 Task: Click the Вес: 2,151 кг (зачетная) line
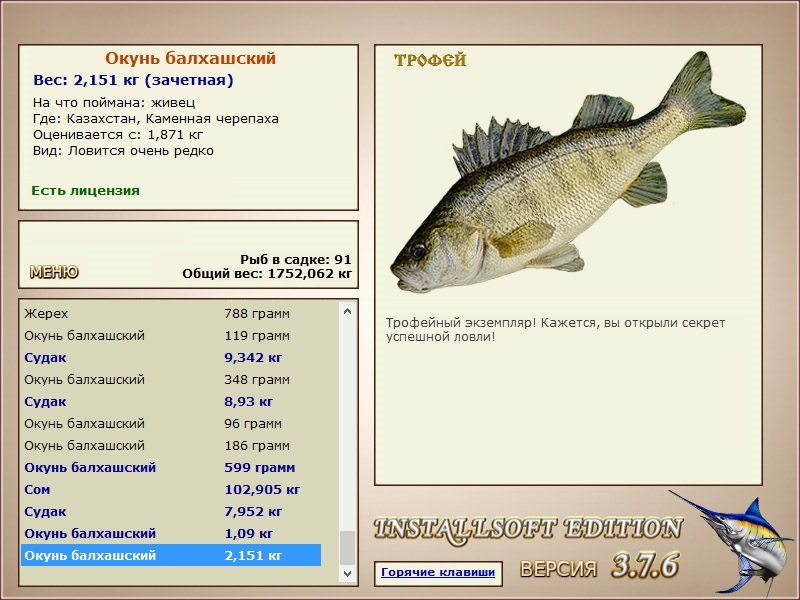point(133,80)
